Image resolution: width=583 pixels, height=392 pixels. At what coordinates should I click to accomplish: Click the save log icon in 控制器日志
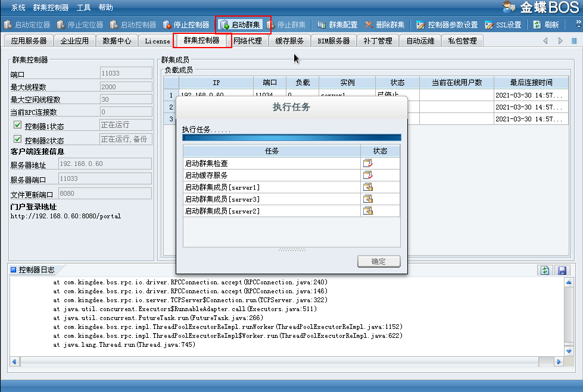tap(562, 270)
